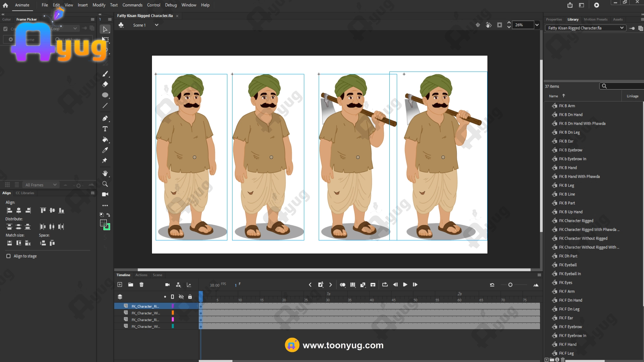Click the FK_Character teal layer color swatch

click(173, 326)
